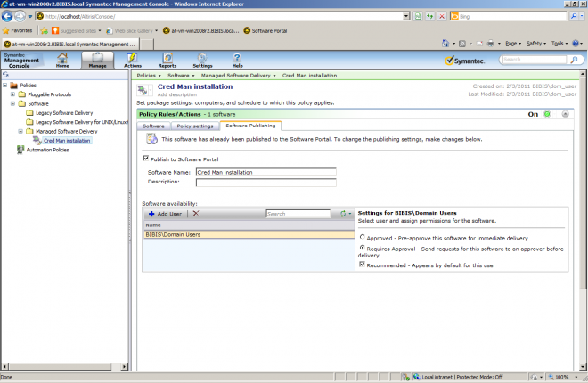The width and height of the screenshot is (588, 383).
Task: Collapse the Policies root tree node
Action: (x=4, y=86)
